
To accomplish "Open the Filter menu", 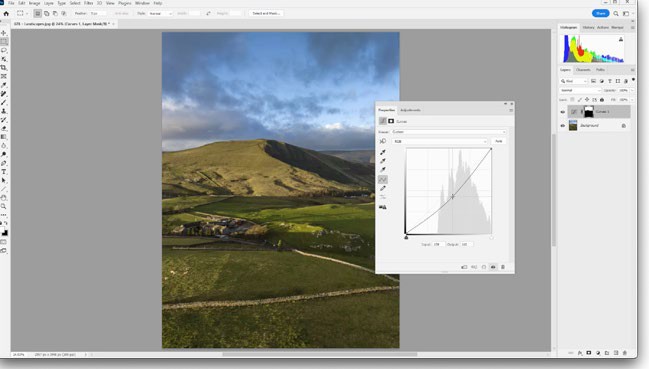I will [x=89, y=3].
